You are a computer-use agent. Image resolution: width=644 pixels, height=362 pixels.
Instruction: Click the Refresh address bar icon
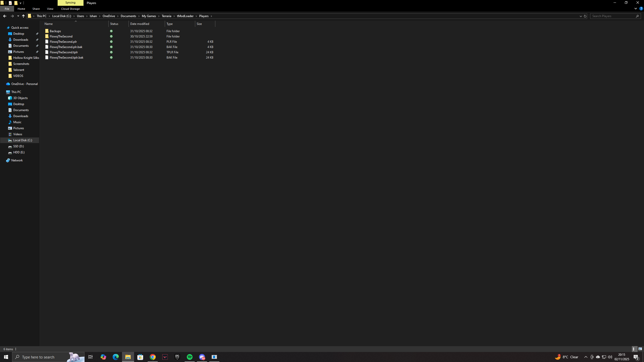pyautogui.click(x=585, y=16)
